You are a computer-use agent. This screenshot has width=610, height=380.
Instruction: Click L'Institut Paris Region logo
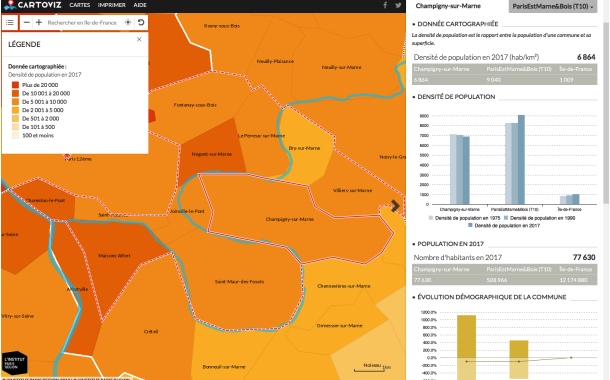15,363
